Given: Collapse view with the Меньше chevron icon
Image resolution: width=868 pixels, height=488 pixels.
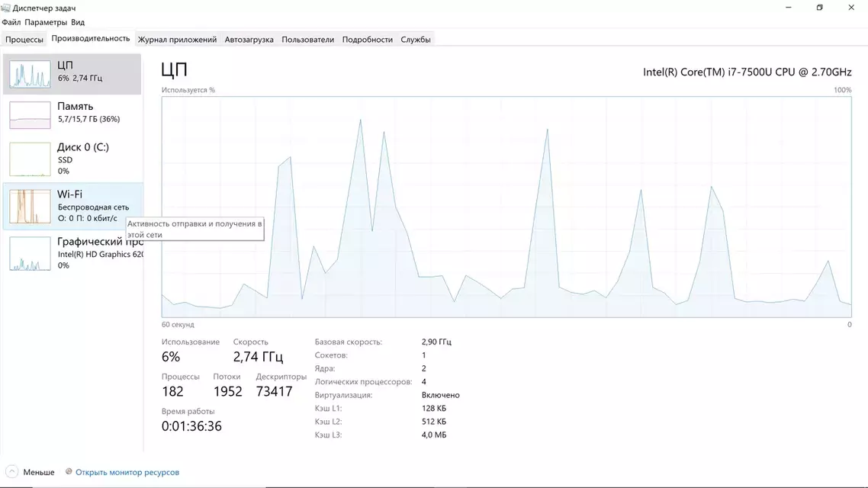Looking at the screenshot, I should 11,472.
